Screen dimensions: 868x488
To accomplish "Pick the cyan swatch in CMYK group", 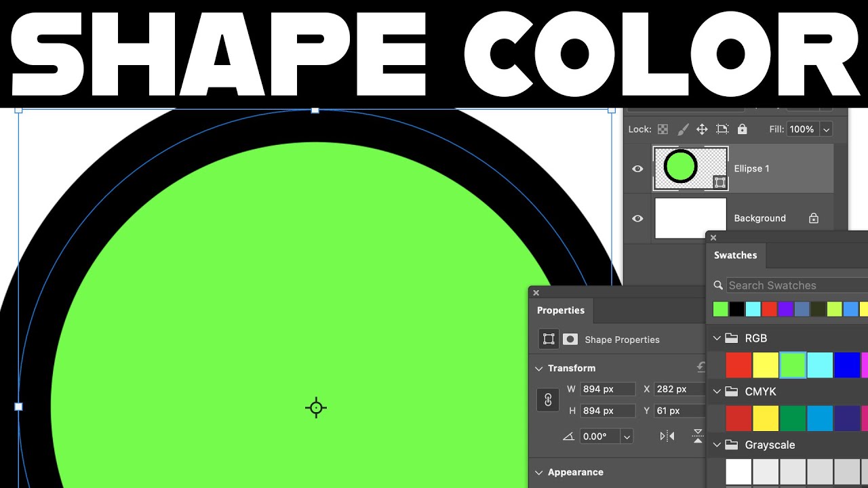I will click(x=820, y=418).
